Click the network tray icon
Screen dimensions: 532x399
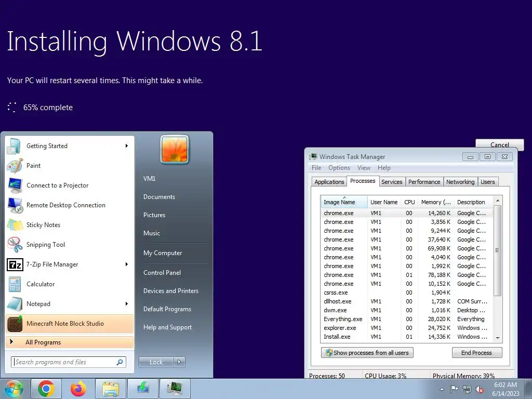[x=467, y=389]
